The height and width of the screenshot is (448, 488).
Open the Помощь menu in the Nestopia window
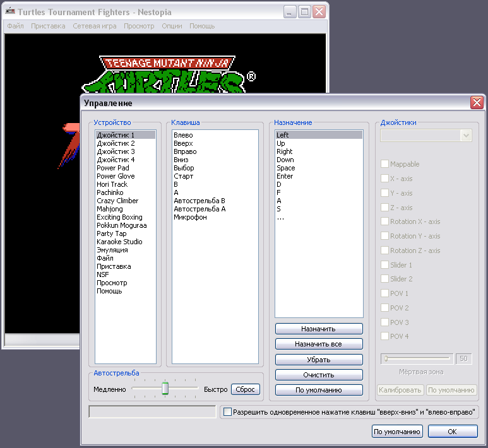[202, 26]
